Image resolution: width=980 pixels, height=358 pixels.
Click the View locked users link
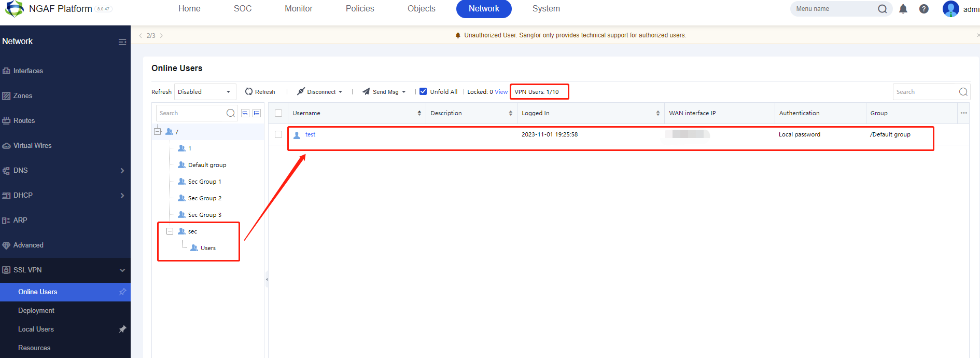pyautogui.click(x=501, y=92)
